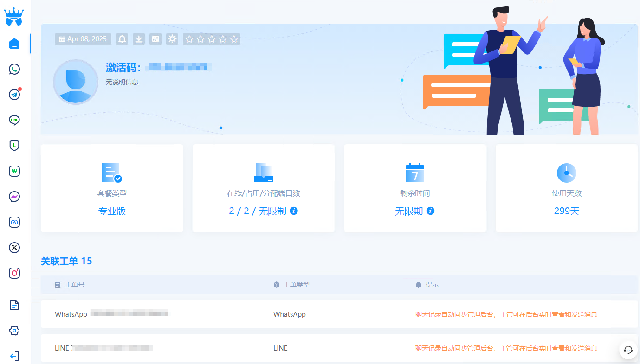The width and height of the screenshot is (640, 364).
Task: Open X (Twitter) from the sidebar
Action: pos(14,248)
